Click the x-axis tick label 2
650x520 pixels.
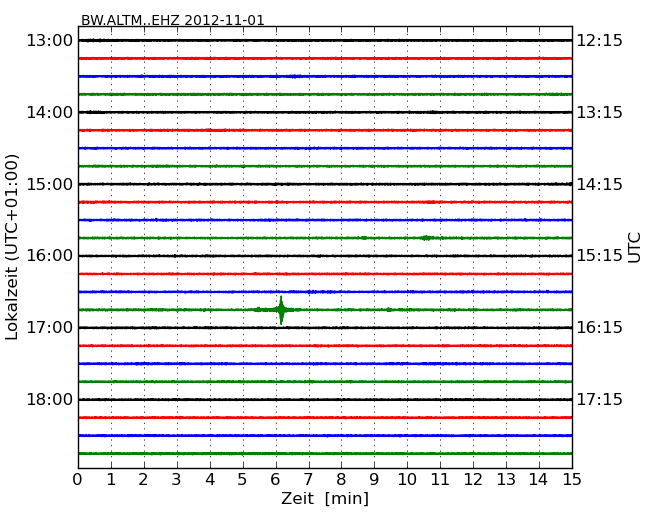coord(143,479)
